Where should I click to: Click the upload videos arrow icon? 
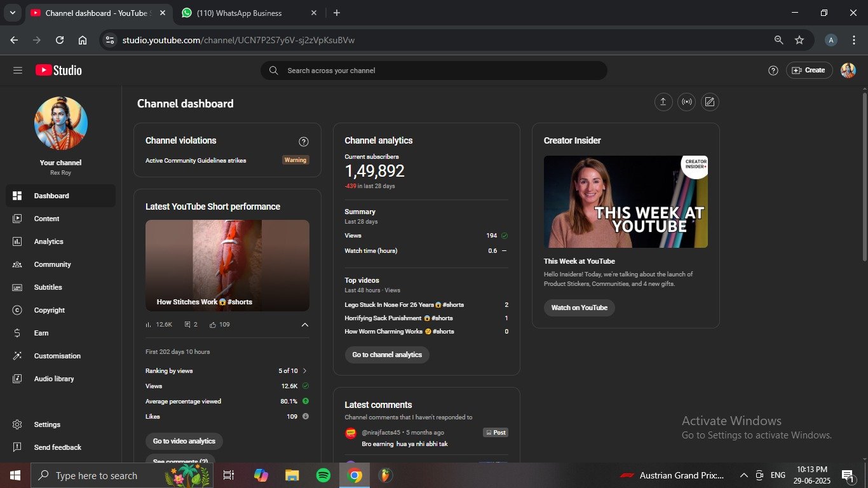coord(663,102)
